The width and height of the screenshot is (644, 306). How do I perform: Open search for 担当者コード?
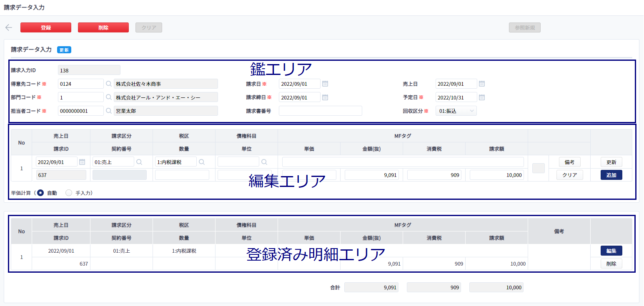109,111
